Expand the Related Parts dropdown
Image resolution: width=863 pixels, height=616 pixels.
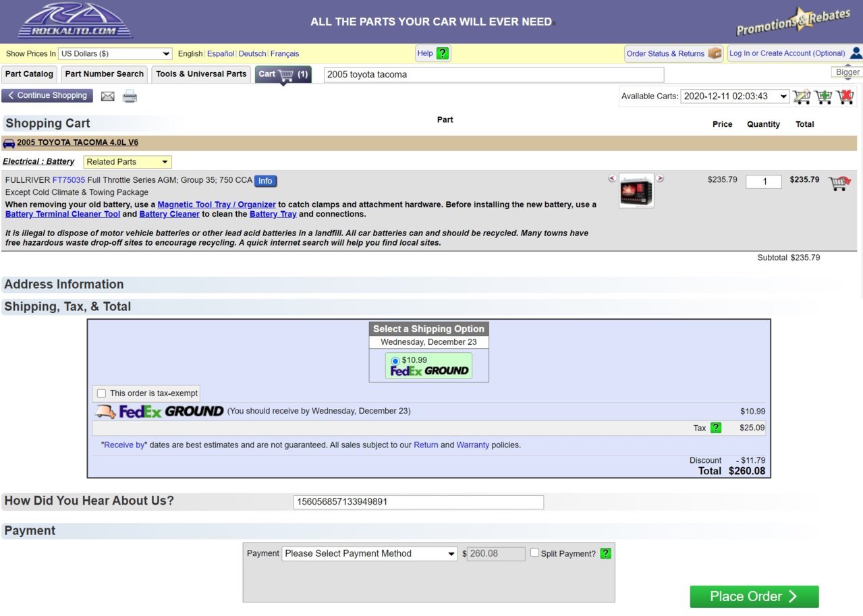click(x=128, y=162)
